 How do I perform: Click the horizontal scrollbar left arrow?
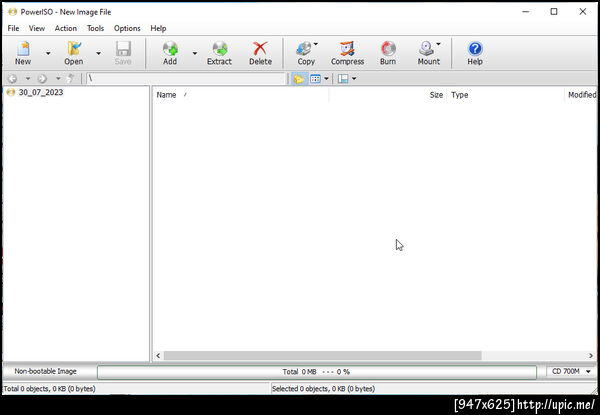(x=158, y=356)
